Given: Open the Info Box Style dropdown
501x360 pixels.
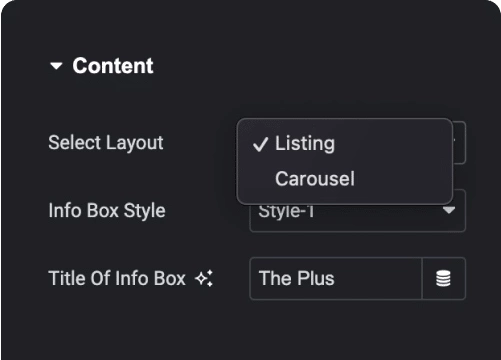Looking at the screenshot, I should click(357, 211).
